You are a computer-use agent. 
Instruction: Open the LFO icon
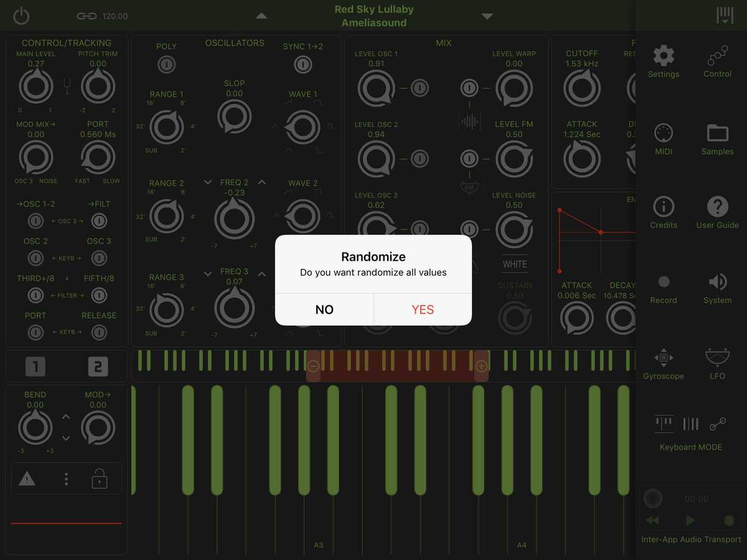[718, 357]
